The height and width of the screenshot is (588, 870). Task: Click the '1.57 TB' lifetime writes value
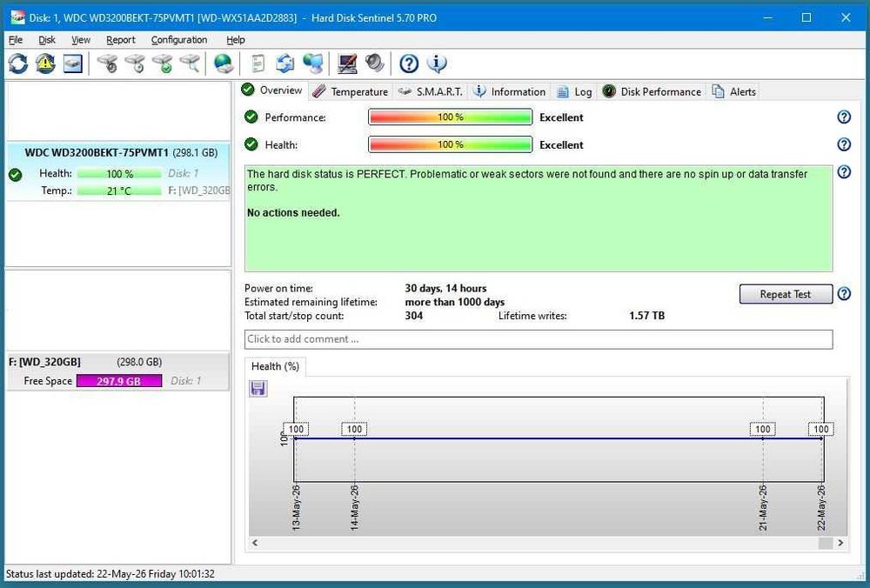pos(646,316)
